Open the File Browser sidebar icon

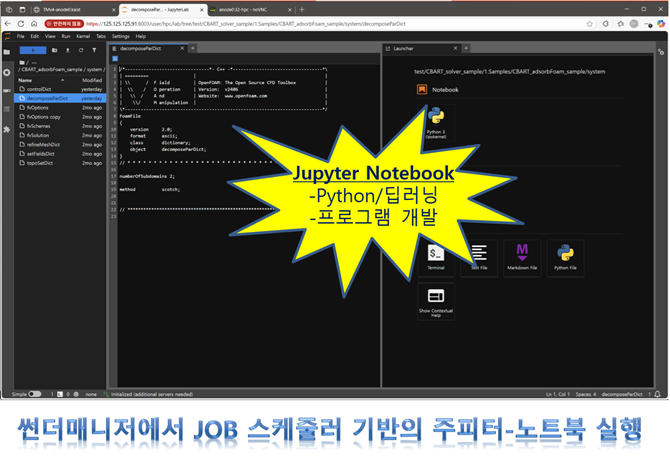click(x=7, y=52)
